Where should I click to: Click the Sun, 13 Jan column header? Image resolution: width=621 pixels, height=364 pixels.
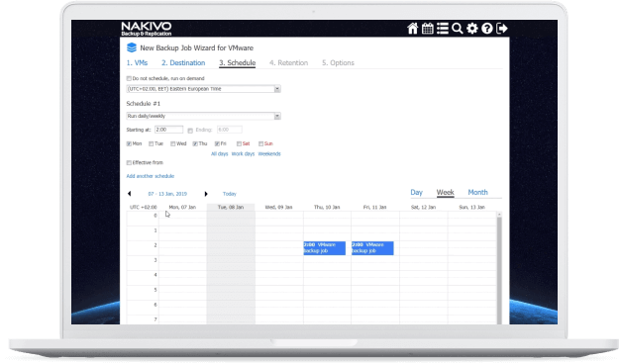(x=471, y=208)
